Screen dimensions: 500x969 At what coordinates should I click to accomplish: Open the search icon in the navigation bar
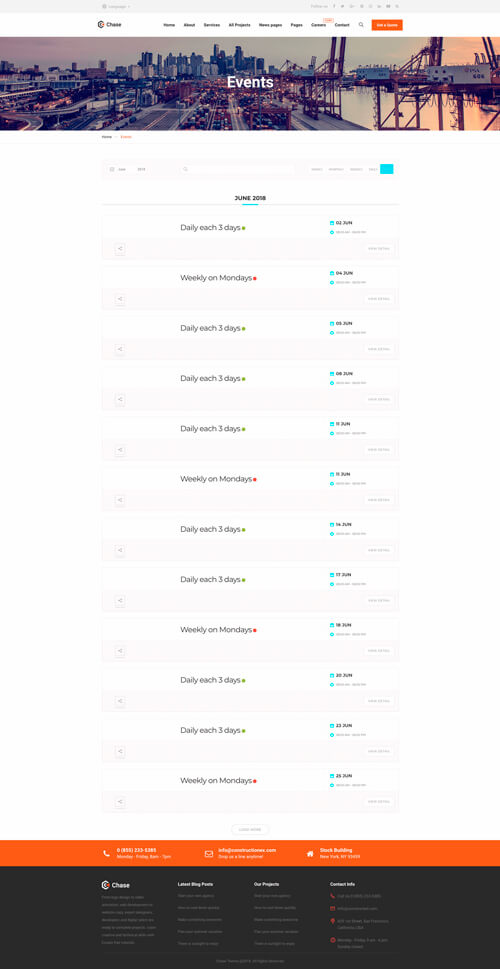(x=361, y=25)
